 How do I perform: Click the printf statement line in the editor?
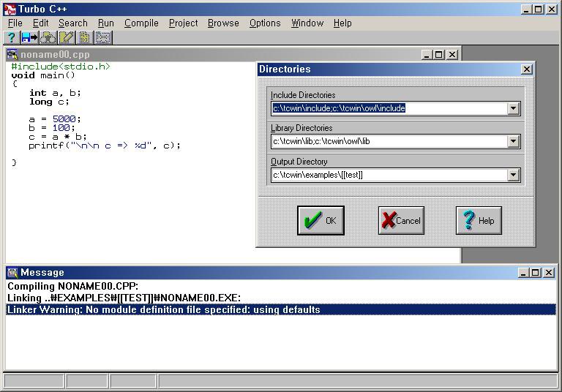click(105, 146)
